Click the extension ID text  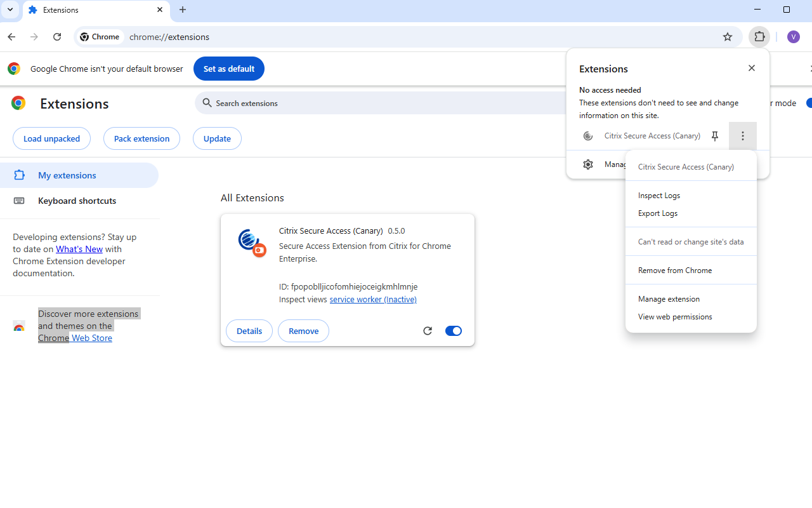(x=348, y=287)
